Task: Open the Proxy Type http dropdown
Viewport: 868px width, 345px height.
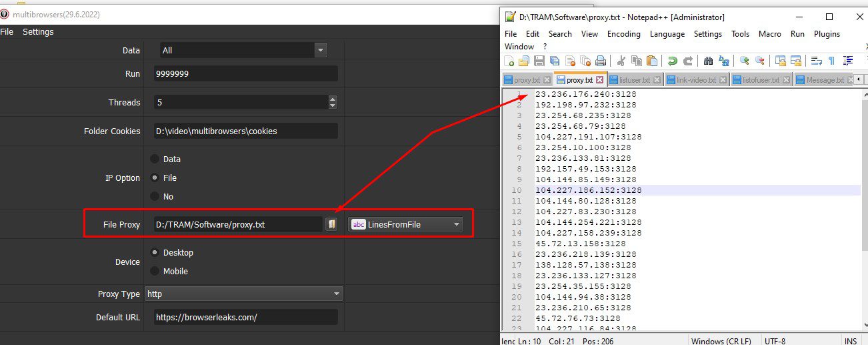Action: point(244,294)
